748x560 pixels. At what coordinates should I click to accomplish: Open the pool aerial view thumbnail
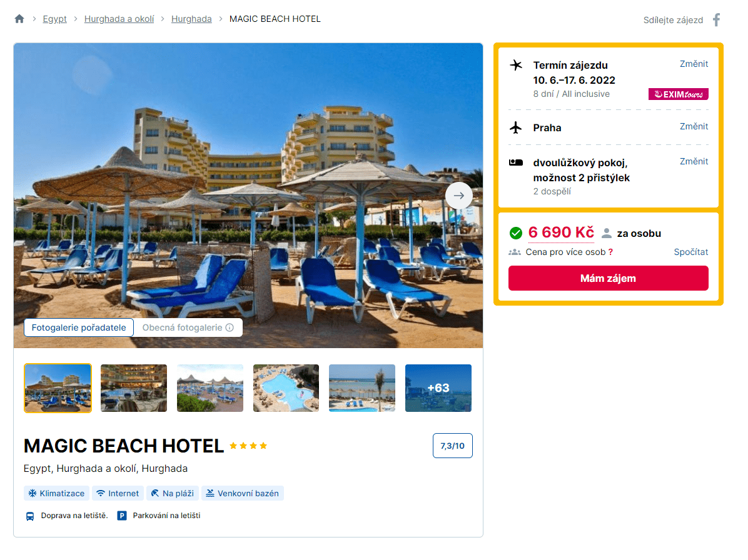[x=286, y=388]
